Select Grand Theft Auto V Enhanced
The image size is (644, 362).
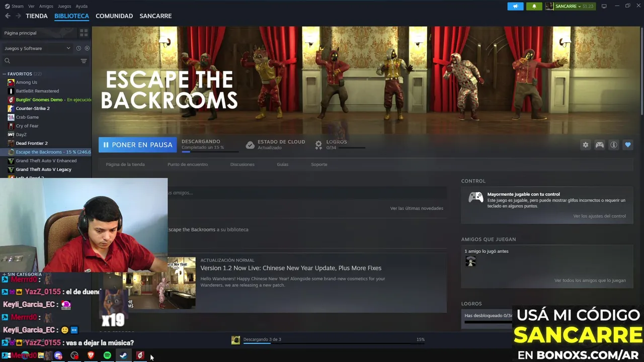pyautogui.click(x=46, y=161)
